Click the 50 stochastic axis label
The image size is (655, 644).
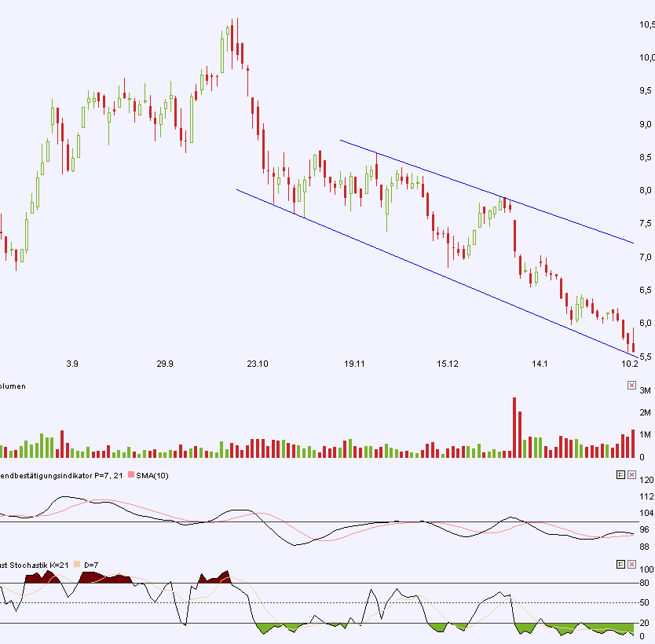(645, 602)
